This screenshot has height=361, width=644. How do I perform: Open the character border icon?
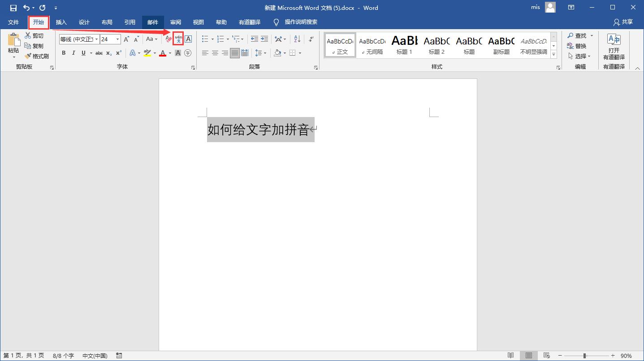pyautogui.click(x=188, y=39)
